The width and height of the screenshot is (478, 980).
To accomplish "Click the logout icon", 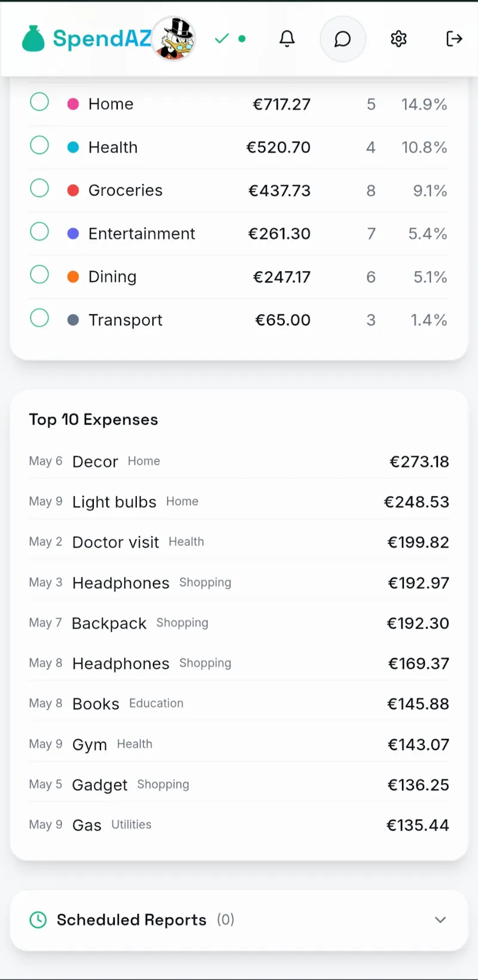I will (454, 39).
